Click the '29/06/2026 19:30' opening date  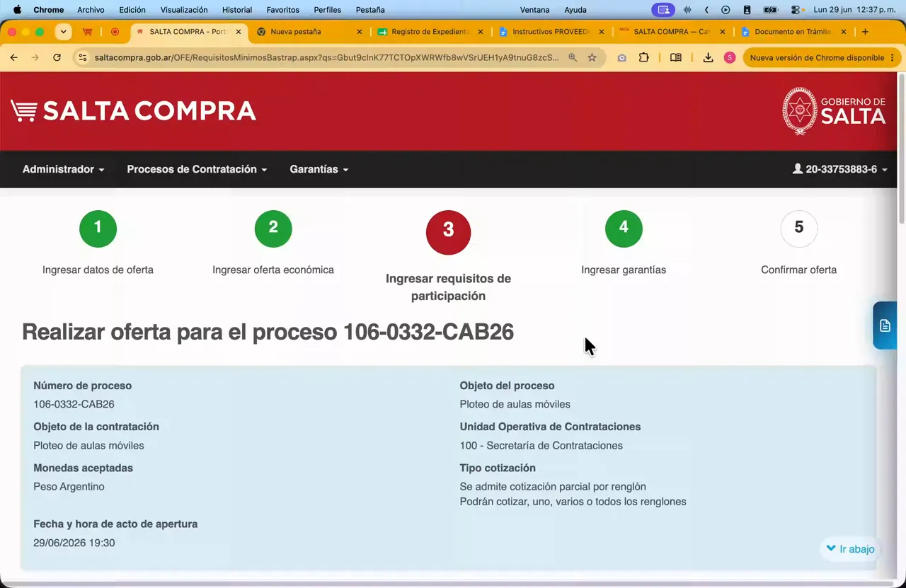point(74,543)
